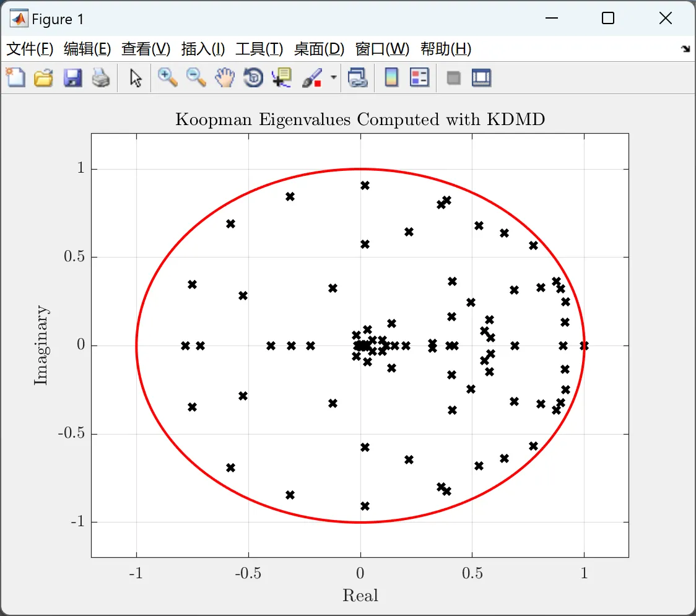
Task: Click the 'Real' x-axis label
Action: 360,596
